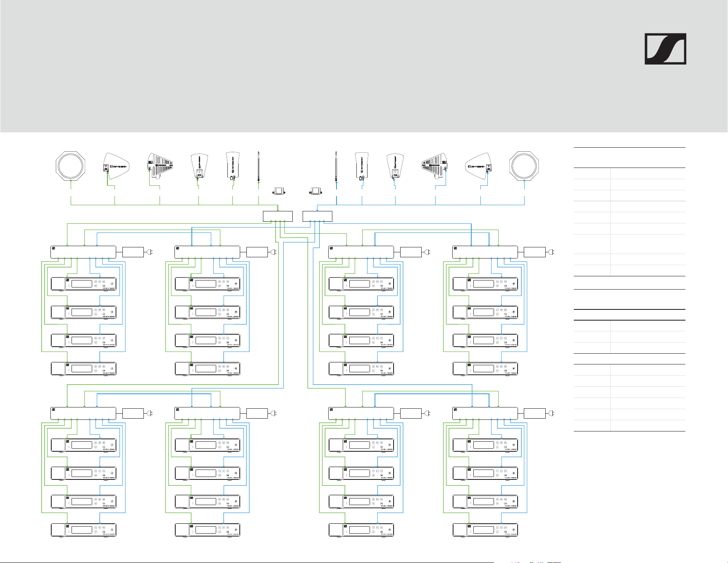Select the blue-wired octagonal circular antenna
This screenshot has width=728, height=563.
click(x=524, y=166)
